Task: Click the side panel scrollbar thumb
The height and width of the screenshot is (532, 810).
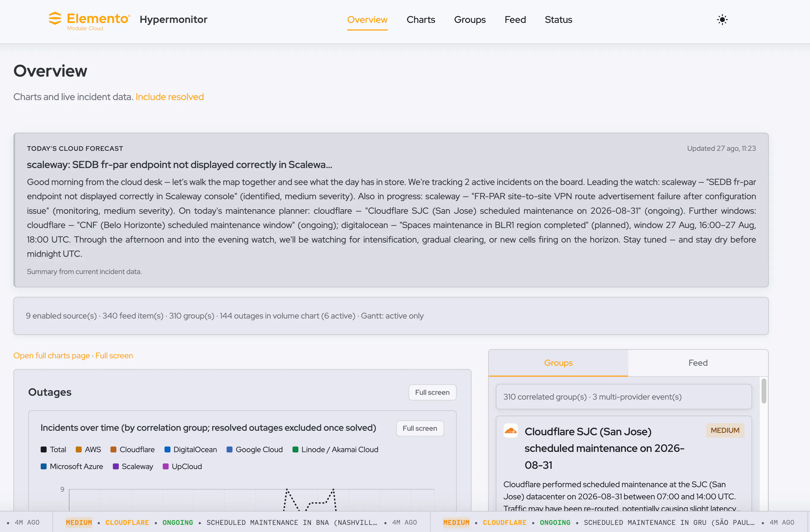Action: (764, 391)
